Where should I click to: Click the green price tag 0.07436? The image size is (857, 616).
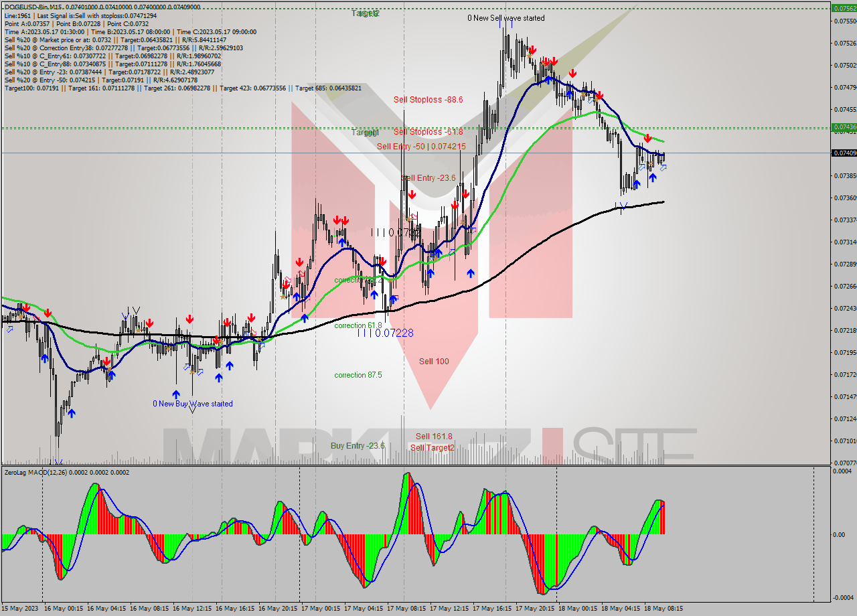coord(843,127)
